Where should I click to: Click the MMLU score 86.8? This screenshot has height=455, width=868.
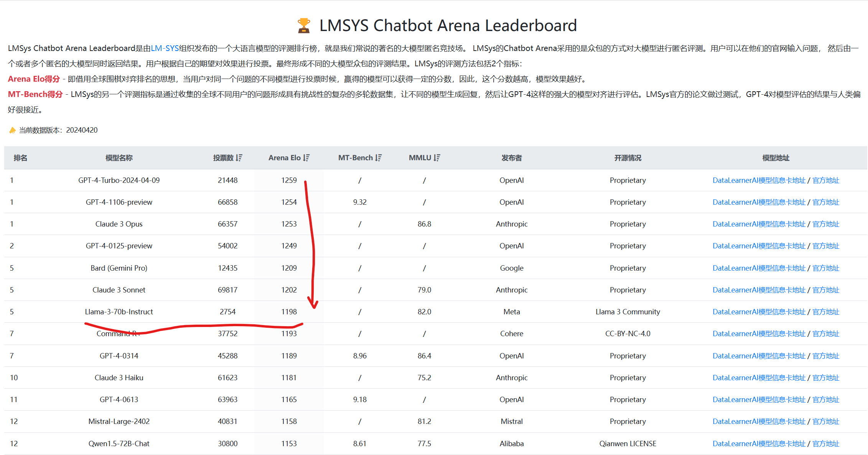pos(424,224)
